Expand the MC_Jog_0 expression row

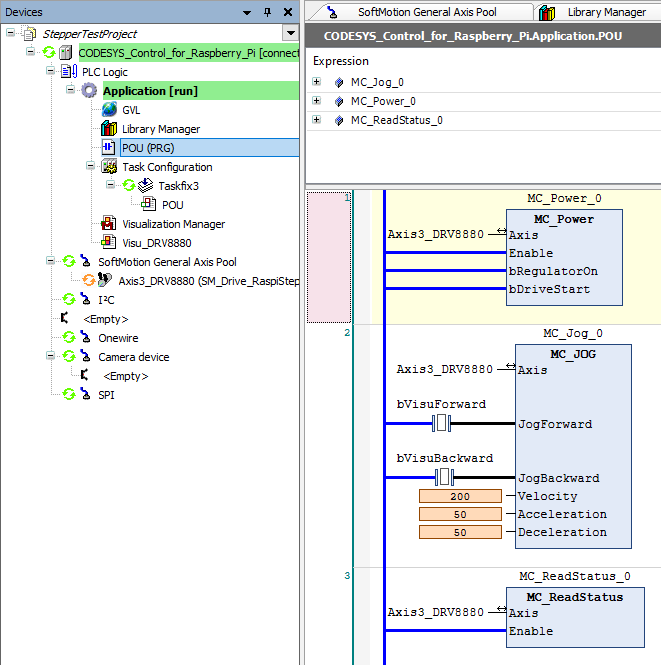317,82
